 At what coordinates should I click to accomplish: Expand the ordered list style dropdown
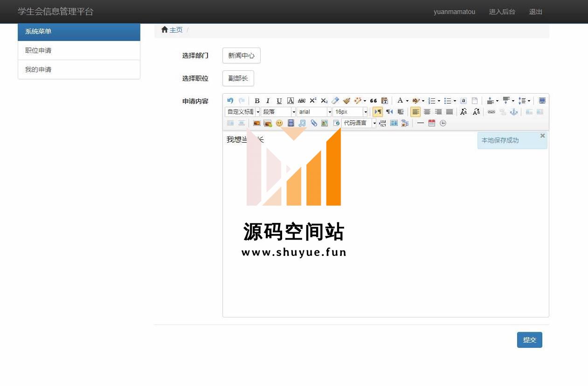click(x=439, y=101)
